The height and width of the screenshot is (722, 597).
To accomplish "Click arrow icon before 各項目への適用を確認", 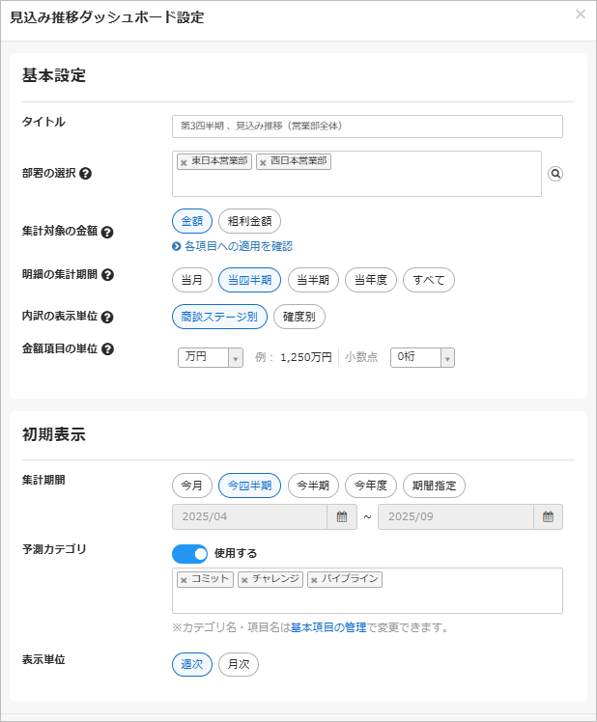I will coord(176,246).
